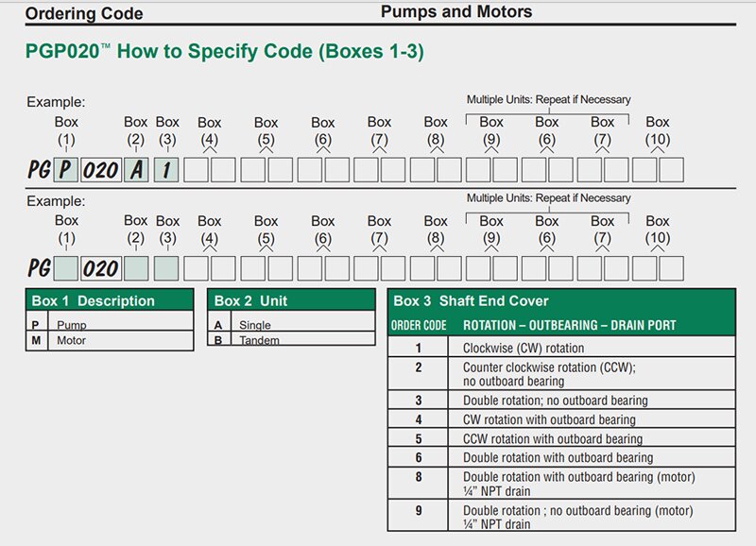Select order code 9 'no outboard bearing (motor)' row
Viewport: 756px width, 546px height.
[x=561, y=516]
